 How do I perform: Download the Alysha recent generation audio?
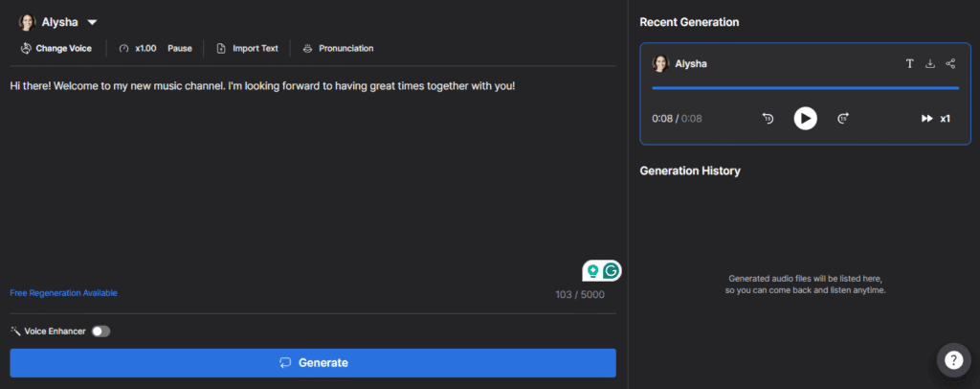(930, 63)
